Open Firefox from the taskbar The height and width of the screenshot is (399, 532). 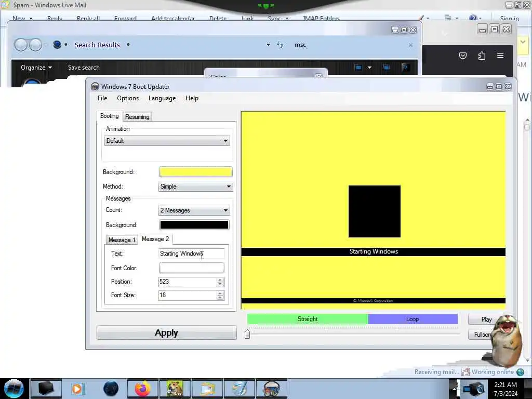tap(143, 389)
